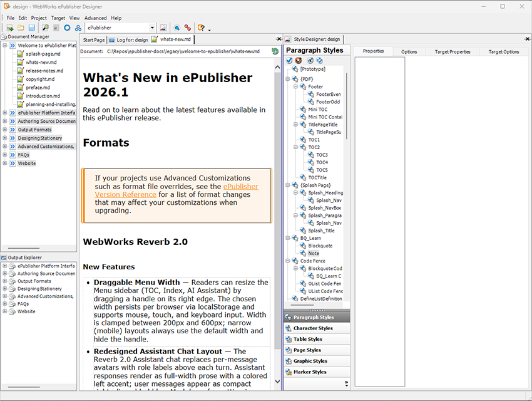Click the red-orange icon under Paragraph Styles

click(298, 60)
